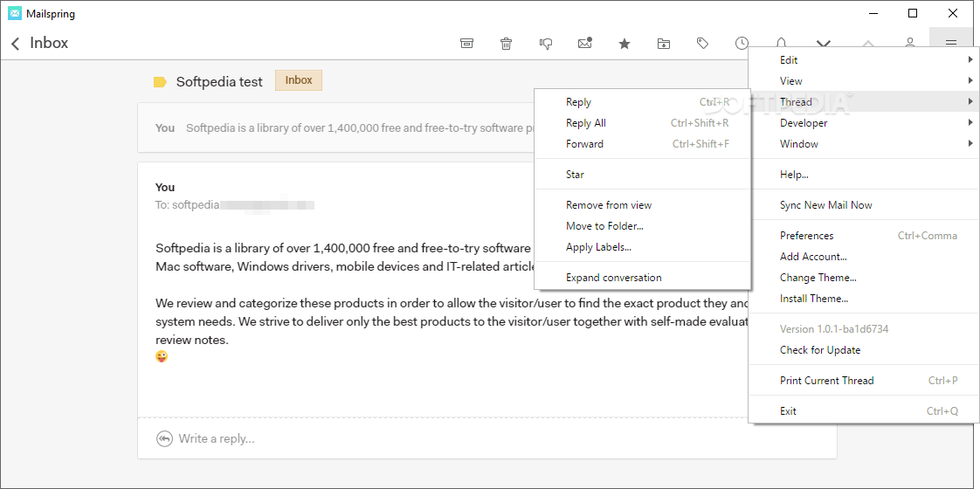The image size is (980, 489).
Task: Go to next thread with down arrow
Action: pos(825,43)
